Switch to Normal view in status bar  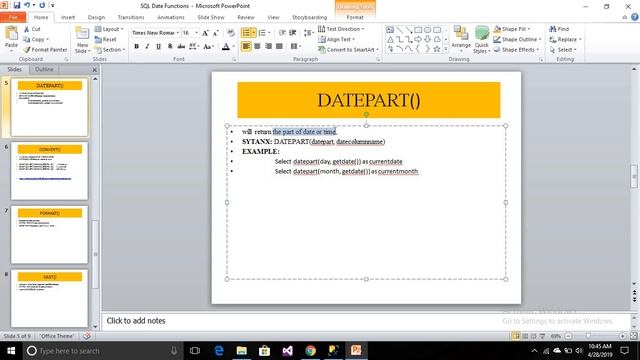pos(516,336)
